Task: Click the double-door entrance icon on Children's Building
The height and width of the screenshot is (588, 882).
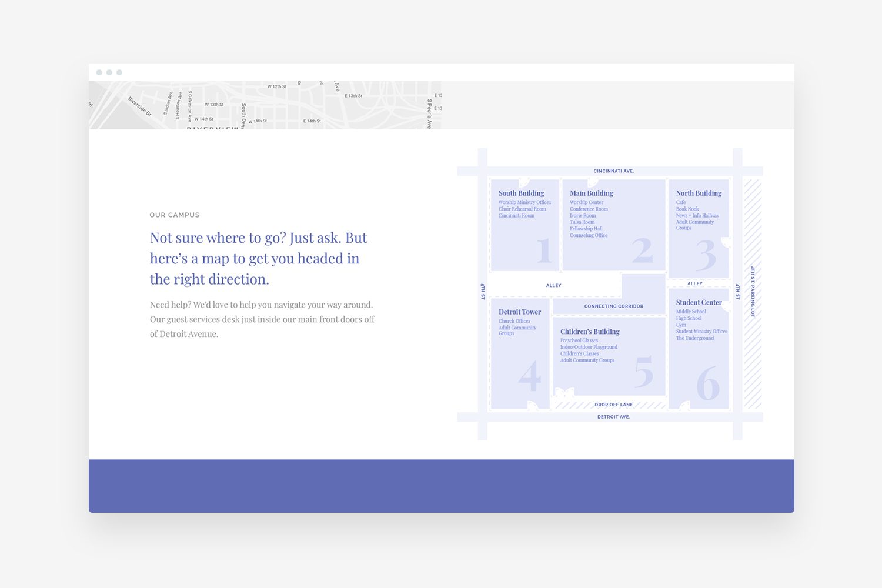Action: pyautogui.click(x=564, y=393)
